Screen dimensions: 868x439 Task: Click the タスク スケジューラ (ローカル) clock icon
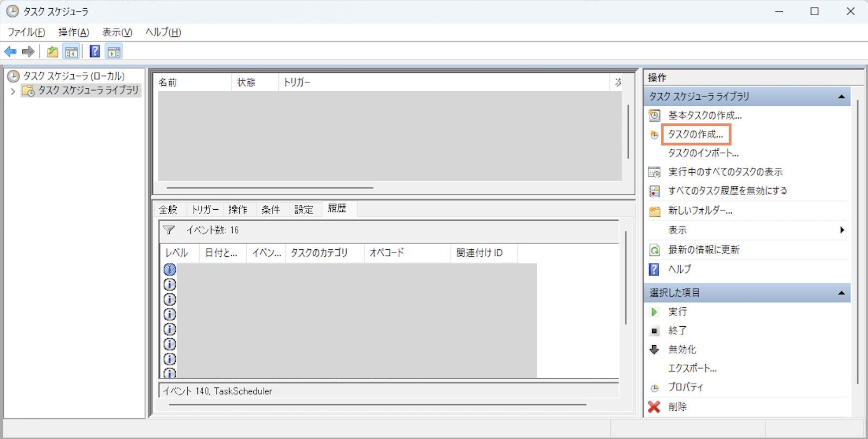14,76
